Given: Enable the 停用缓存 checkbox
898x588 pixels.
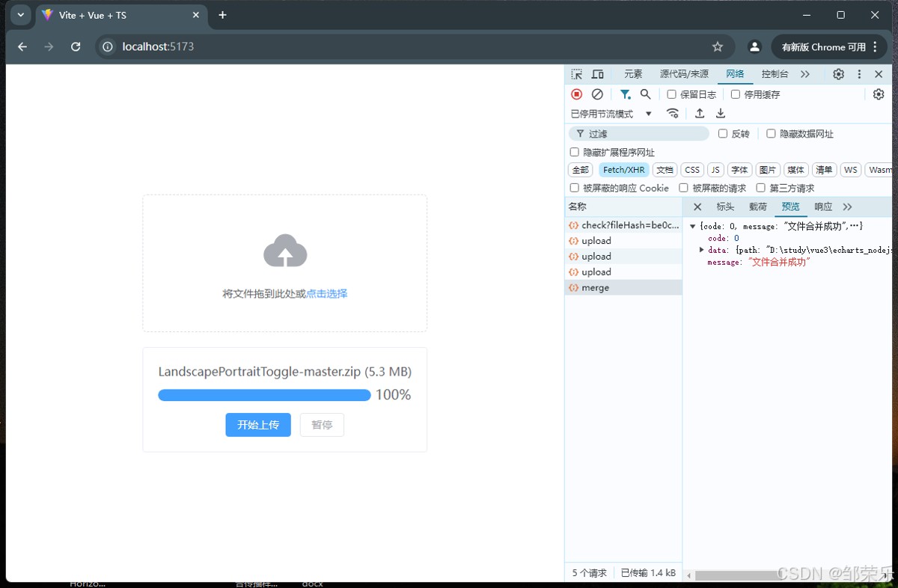Looking at the screenshot, I should 736,94.
